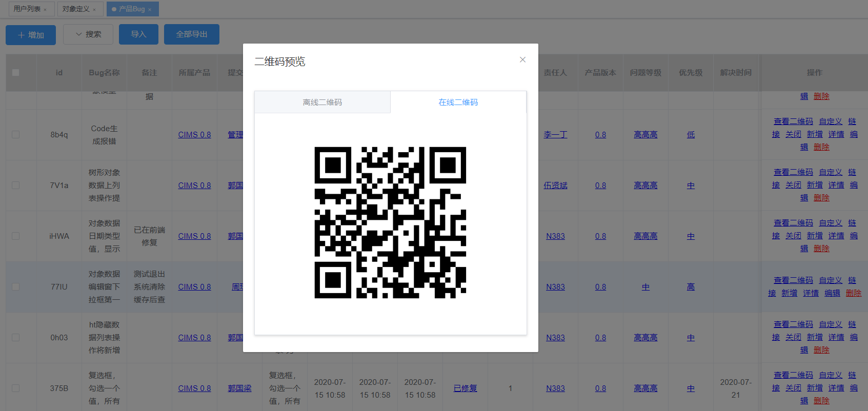This screenshot has width=868, height=411.
Task: Click 删除 in row 375B
Action: 821,401
